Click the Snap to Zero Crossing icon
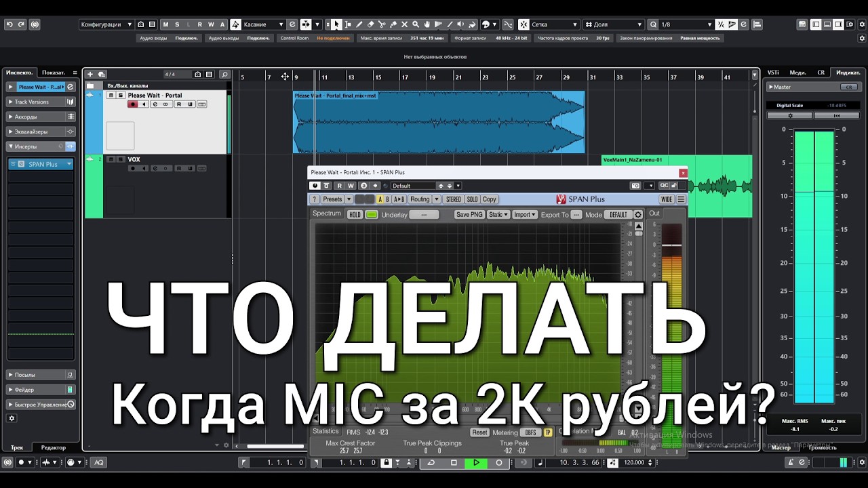The image size is (868, 488). point(509,24)
